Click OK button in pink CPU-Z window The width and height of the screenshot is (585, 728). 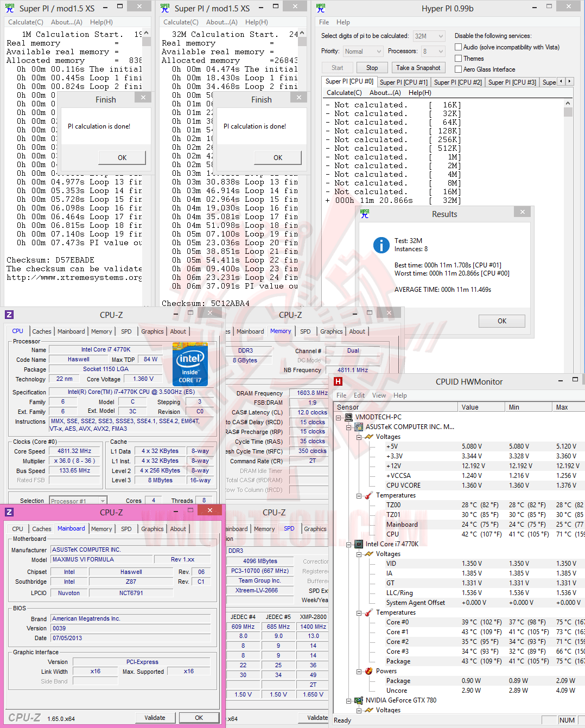[x=199, y=718]
